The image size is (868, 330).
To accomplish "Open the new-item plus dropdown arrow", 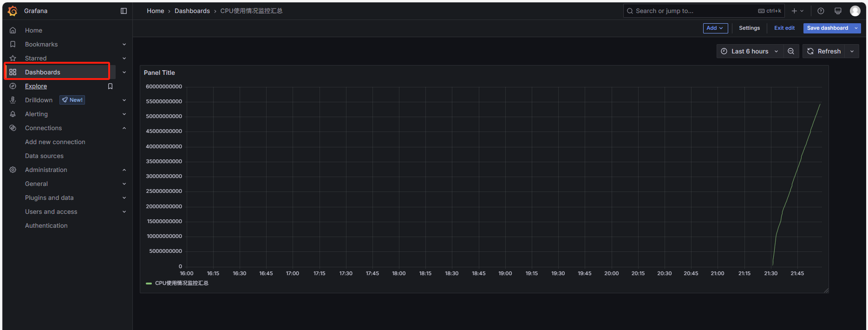I will 802,11.
